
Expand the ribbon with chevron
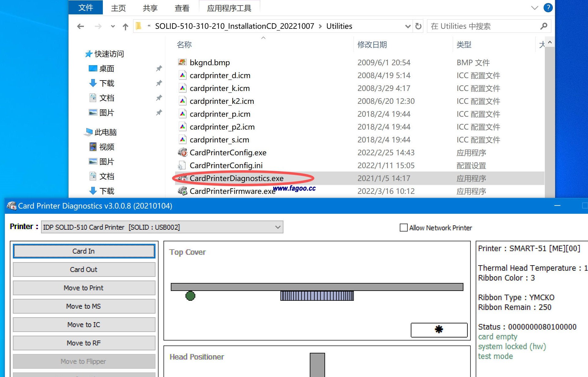tap(534, 8)
